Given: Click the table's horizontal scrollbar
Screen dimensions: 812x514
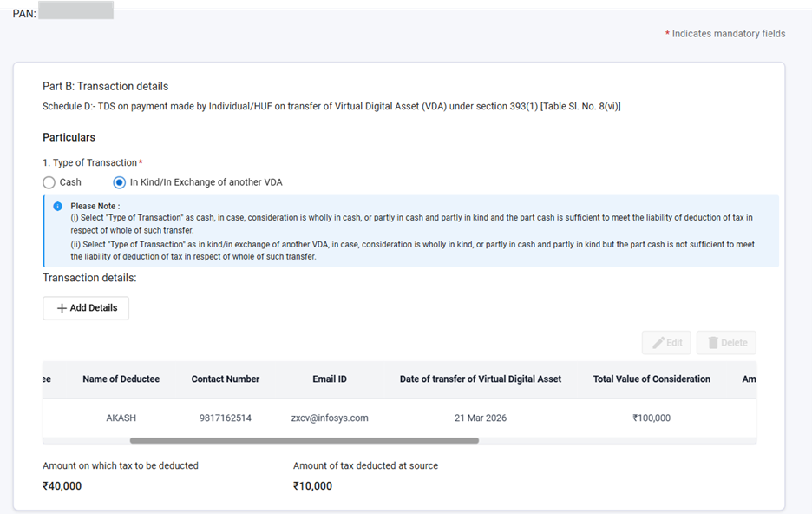Looking at the screenshot, I should tap(304, 441).
